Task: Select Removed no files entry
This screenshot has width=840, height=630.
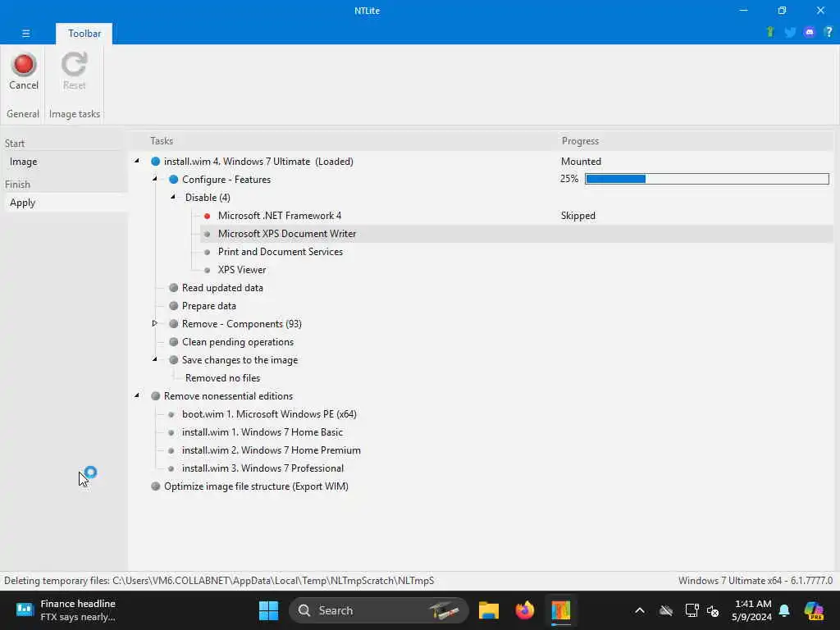Action: 222,378
